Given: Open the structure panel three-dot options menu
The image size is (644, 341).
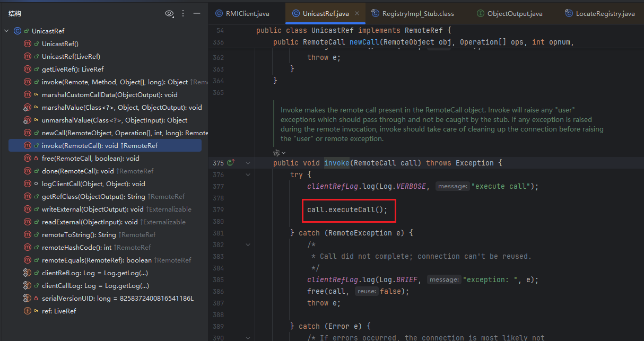Looking at the screenshot, I should pyautogui.click(x=184, y=13).
